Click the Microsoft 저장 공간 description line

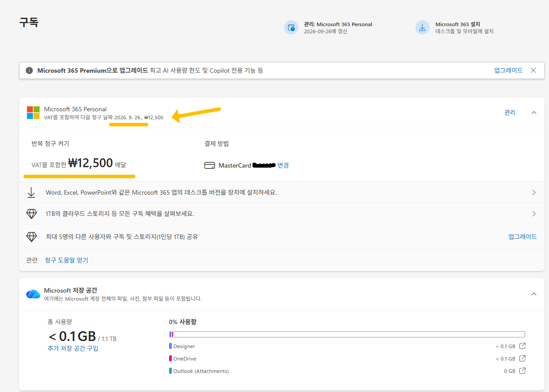[x=123, y=299]
